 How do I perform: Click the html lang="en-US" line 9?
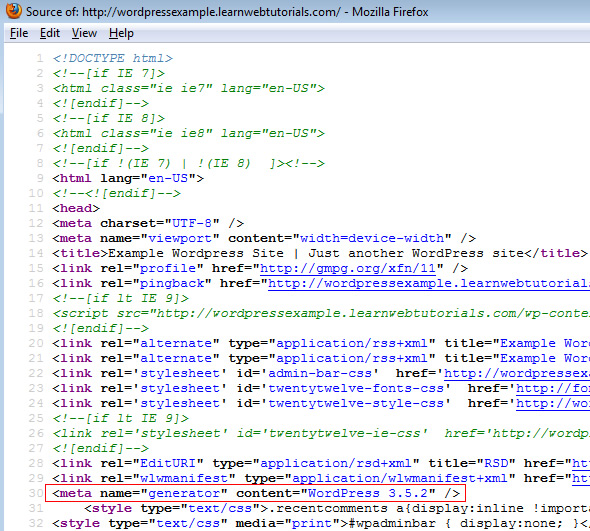point(128,178)
